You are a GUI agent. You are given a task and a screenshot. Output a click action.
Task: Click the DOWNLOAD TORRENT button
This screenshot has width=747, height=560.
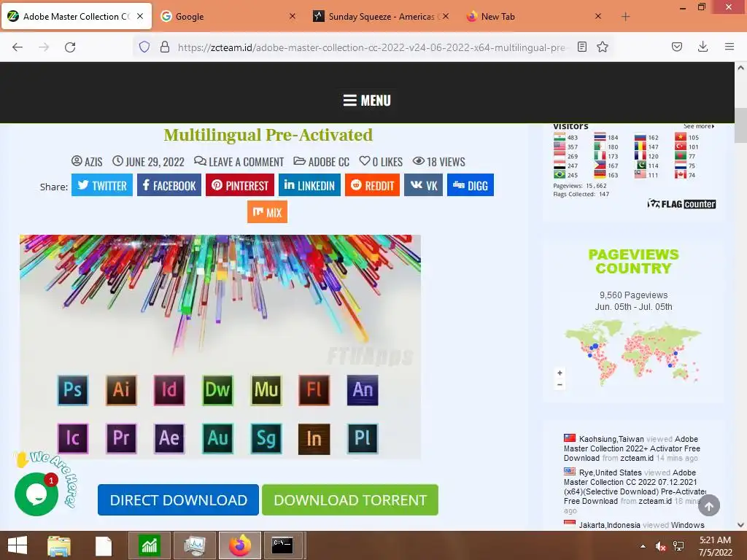click(x=350, y=500)
